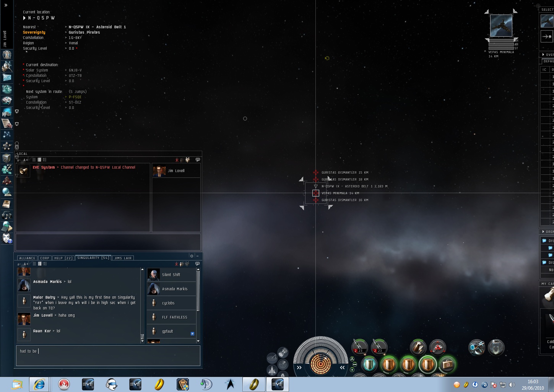The height and width of the screenshot is (392, 554).
Task: Expand the triangle beside the Contracts icon
Action: (17, 124)
